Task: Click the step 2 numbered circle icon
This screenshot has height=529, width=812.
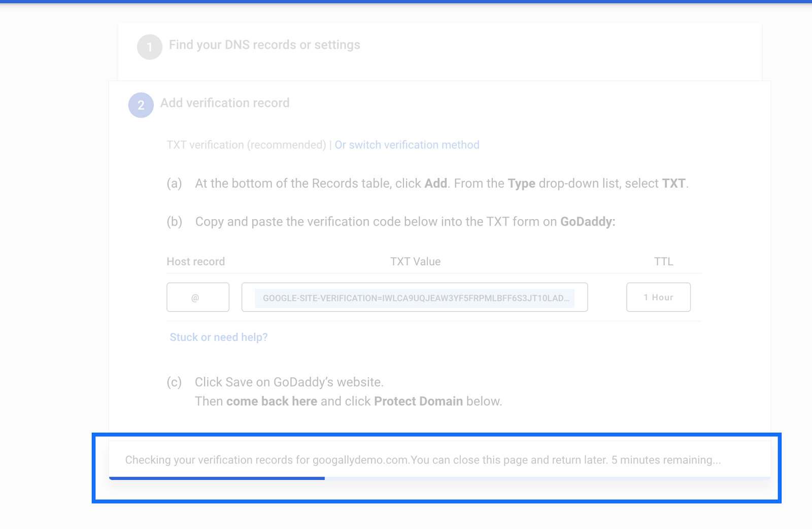Action: click(x=141, y=105)
